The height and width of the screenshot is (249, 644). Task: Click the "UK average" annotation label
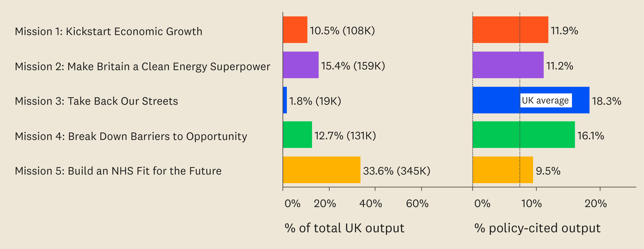[546, 100]
